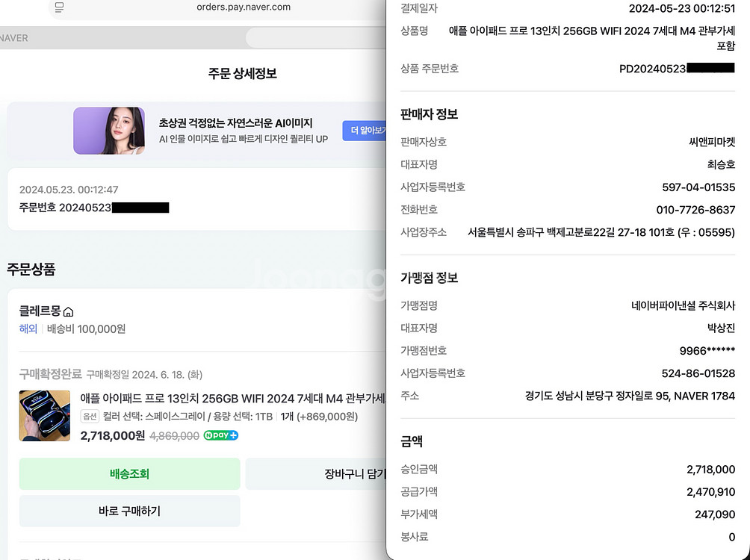Click the 클레르몽 store name
The image size is (750, 560).
[x=40, y=311]
